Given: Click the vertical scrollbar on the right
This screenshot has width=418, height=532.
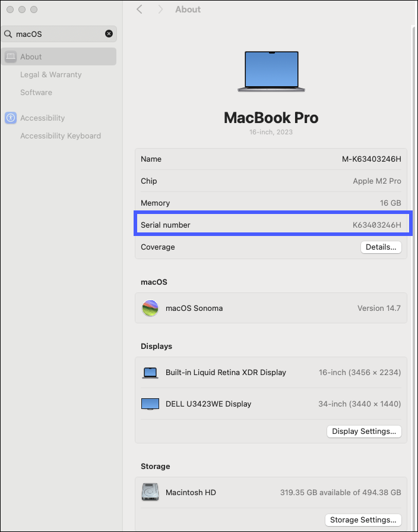Looking at the screenshot, I should [414, 278].
